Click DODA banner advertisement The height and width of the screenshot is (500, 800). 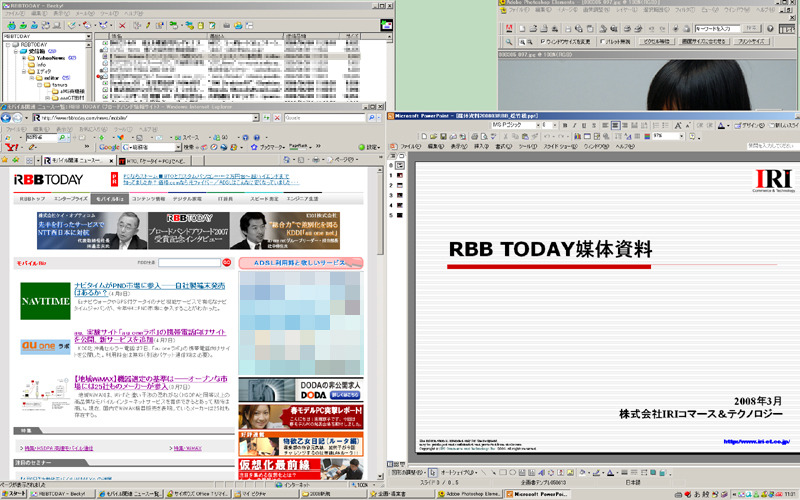301,390
